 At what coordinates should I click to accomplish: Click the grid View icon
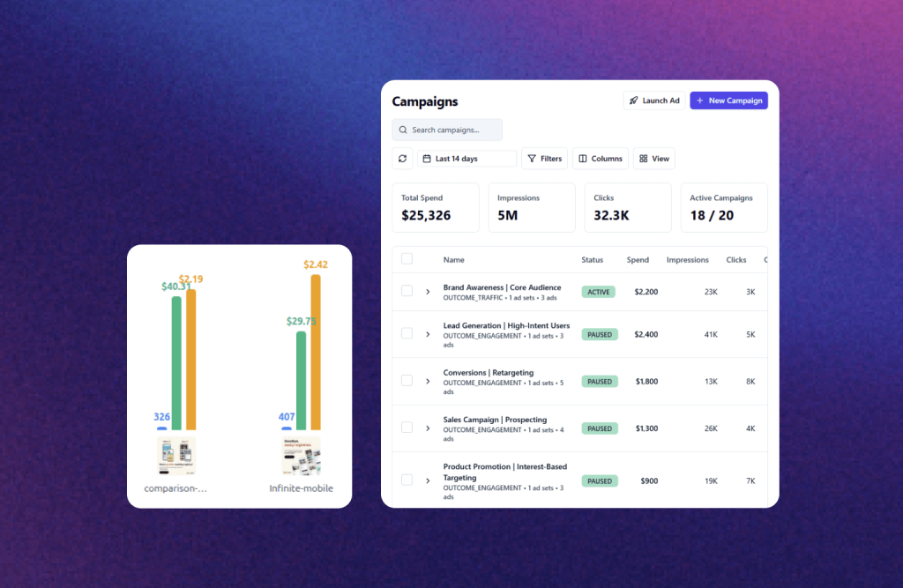644,159
